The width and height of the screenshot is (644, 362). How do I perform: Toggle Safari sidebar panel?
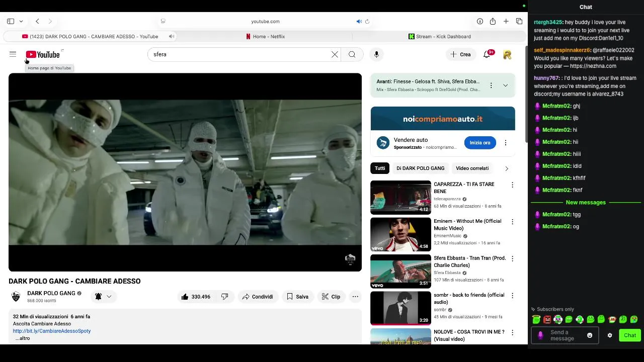pos(11,21)
